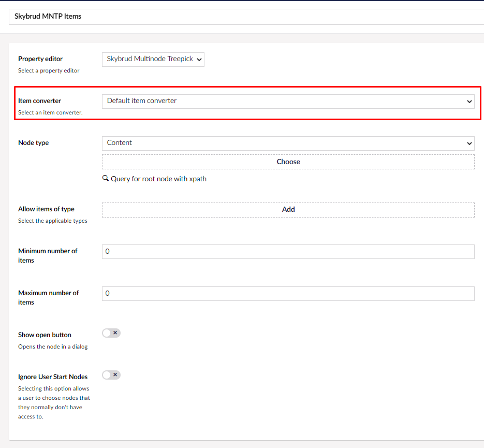Click Add under Allow items of type
Viewport: 484px width, 448px height.
pyautogui.click(x=288, y=210)
